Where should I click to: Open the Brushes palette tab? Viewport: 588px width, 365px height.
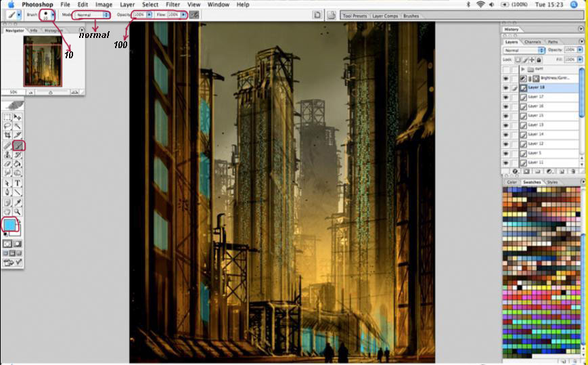pos(411,16)
